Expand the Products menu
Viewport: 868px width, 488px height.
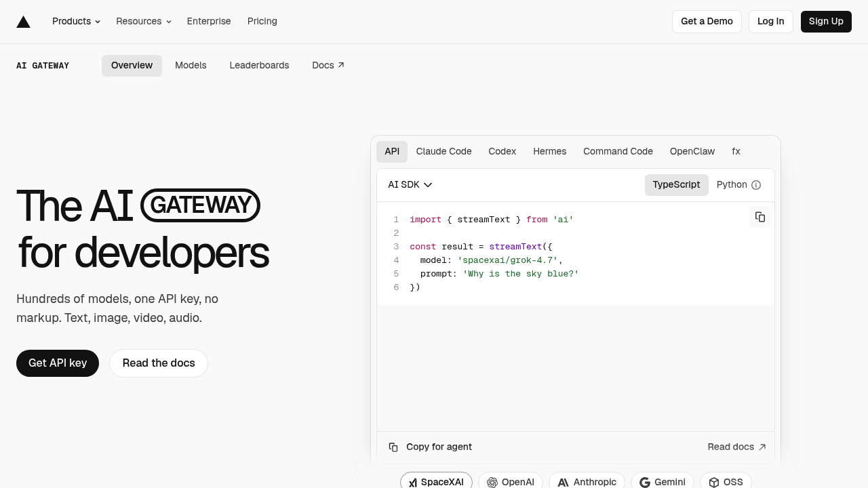[x=76, y=22]
